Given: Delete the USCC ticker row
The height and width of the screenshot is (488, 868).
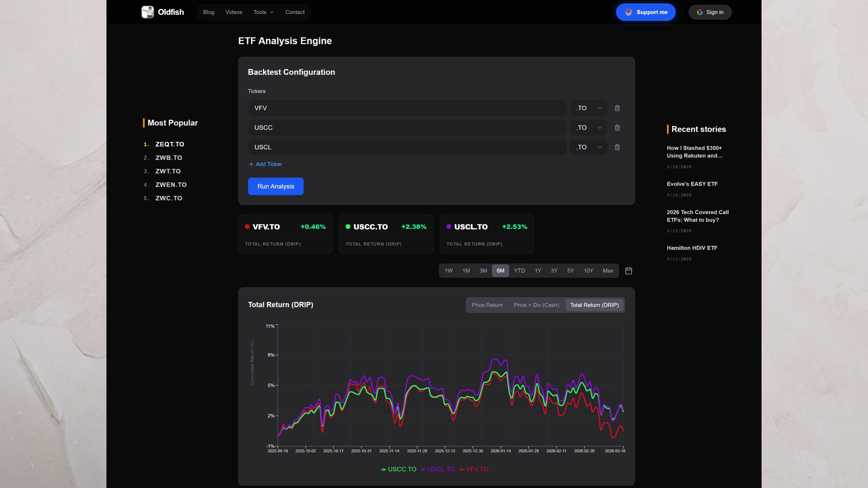Looking at the screenshot, I should click(x=617, y=128).
